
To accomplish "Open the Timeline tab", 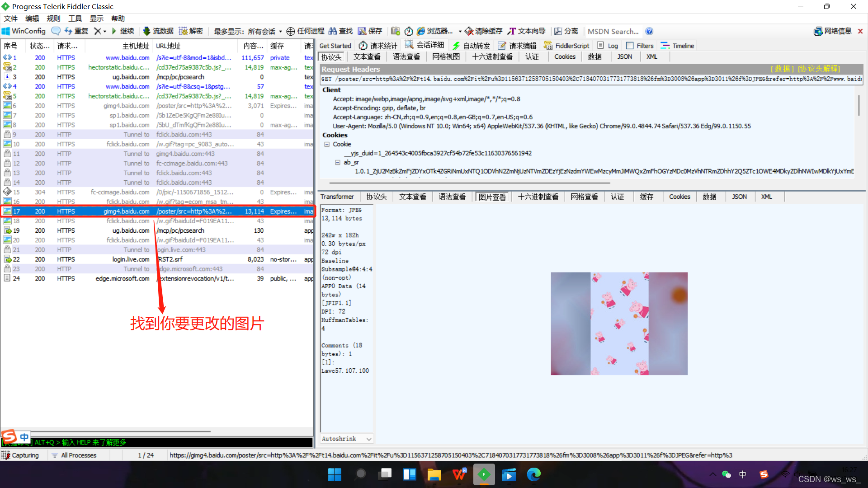I will 677,46.
